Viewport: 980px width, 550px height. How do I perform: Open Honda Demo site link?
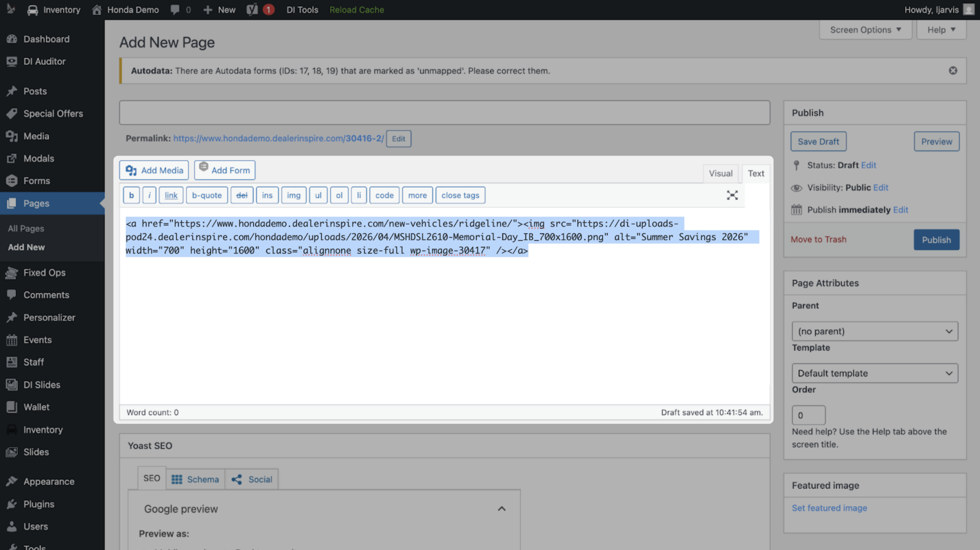pyautogui.click(x=125, y=10)
